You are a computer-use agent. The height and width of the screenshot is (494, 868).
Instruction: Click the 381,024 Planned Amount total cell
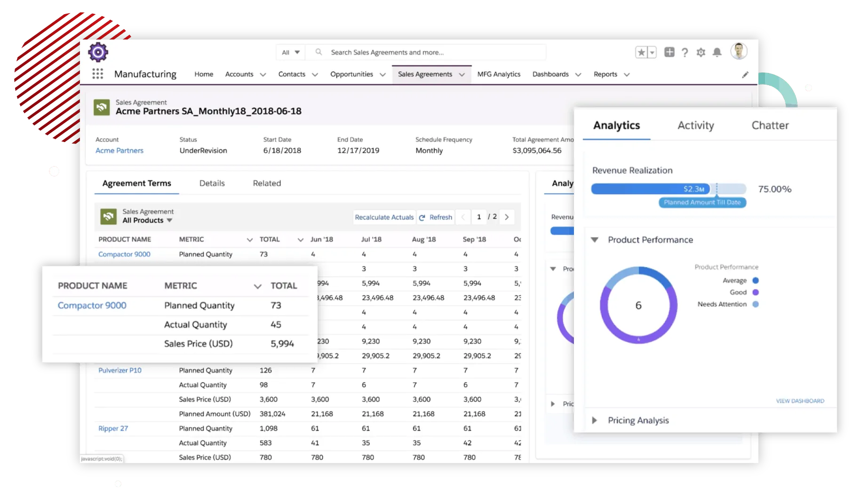pos(272,414)
